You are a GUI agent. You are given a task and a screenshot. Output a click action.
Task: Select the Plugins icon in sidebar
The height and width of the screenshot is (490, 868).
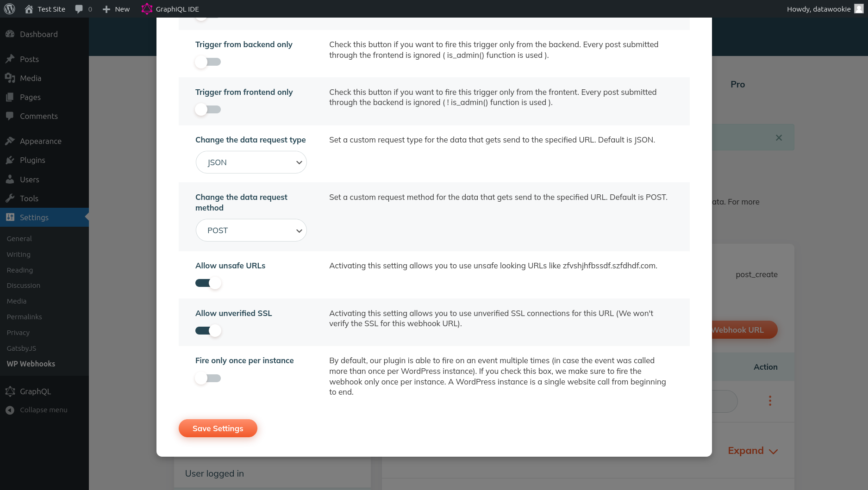(x=11, y=160)
